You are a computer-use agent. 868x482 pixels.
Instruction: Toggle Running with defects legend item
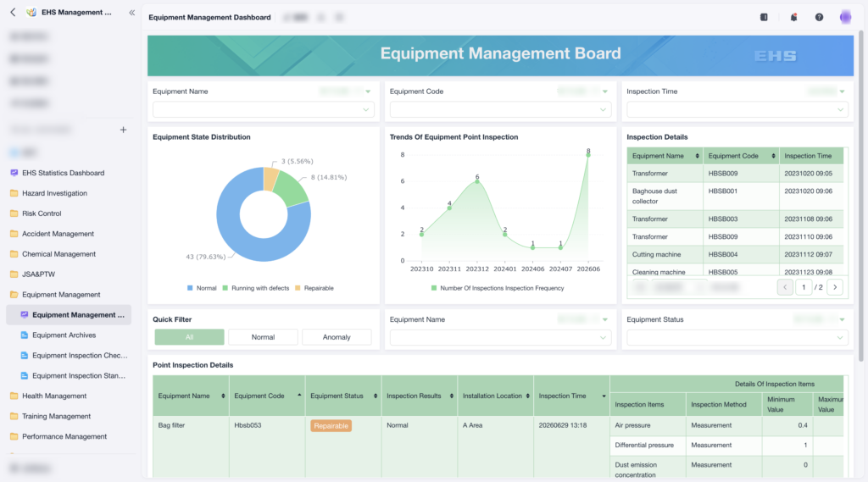pyautogui.click(x=256, y=288)
